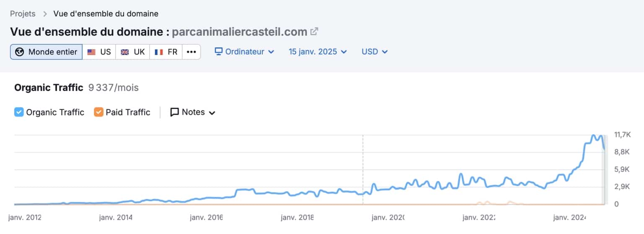This screenshot has height=234, width=644.
Task: Click the parcanimaliercasteil.com domain link
Action: [240, 32]
